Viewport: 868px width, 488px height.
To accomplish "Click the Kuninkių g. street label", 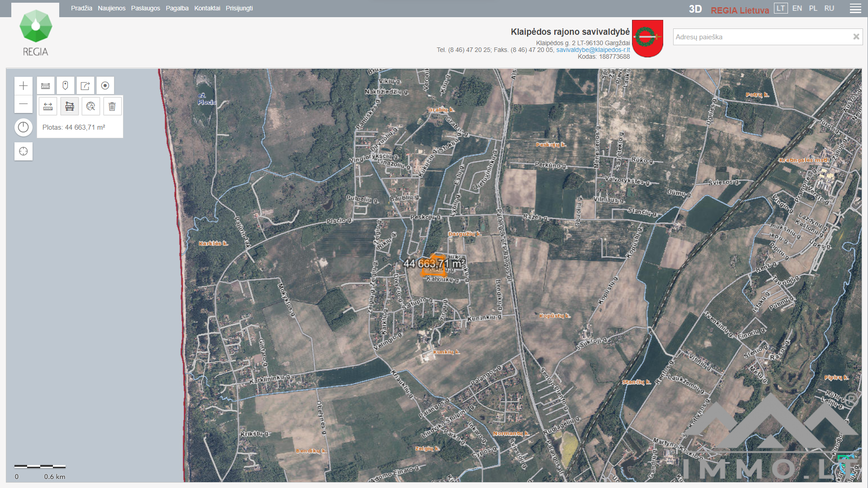I will click(485, 318).
